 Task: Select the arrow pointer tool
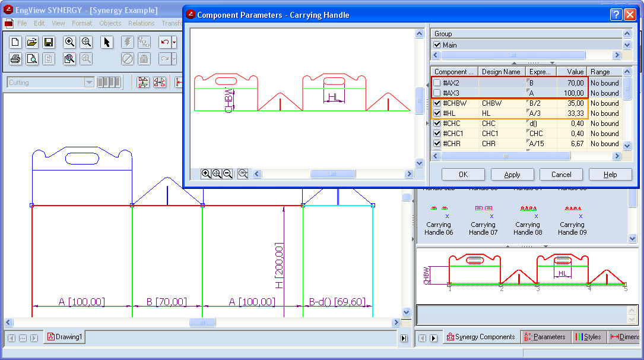tap(106, 42)
